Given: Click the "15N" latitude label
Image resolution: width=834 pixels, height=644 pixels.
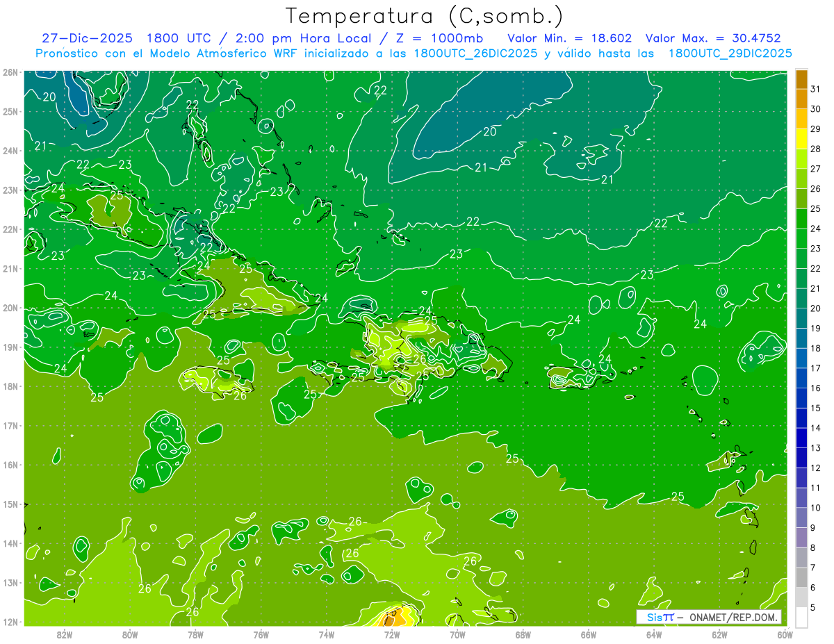Looking at the screenshot, I should pos(10,504).
